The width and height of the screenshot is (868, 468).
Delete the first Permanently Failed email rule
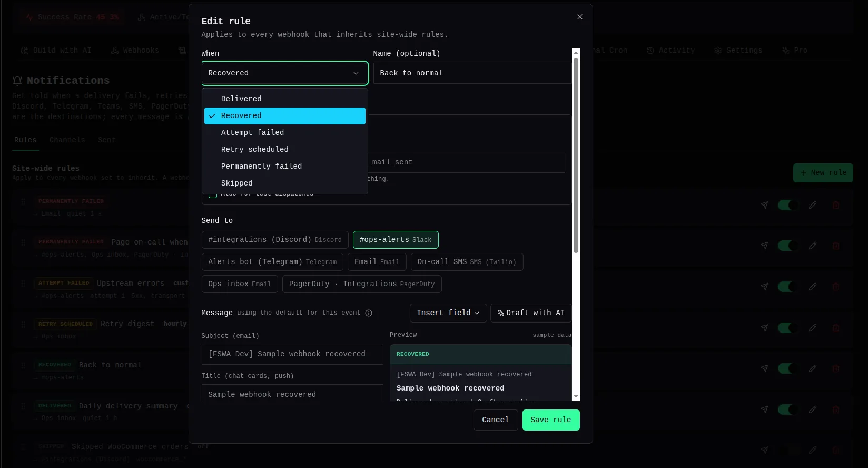[x=836, y=205]
